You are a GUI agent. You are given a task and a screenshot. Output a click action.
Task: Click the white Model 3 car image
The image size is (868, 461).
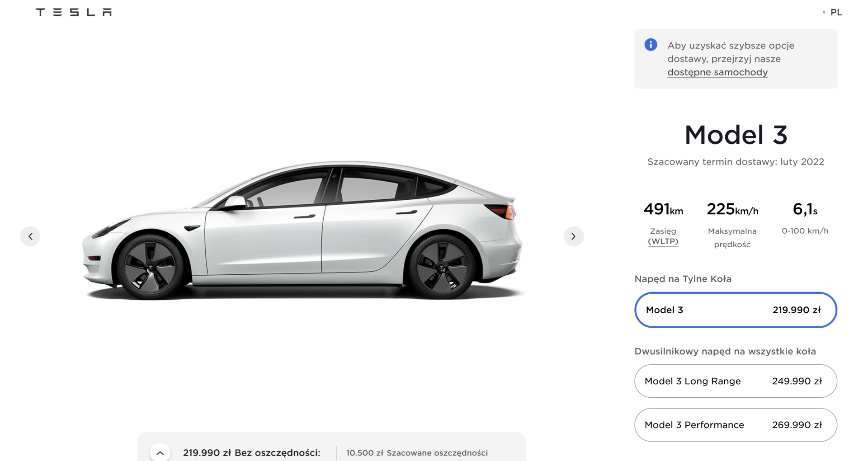pos(302,230)
